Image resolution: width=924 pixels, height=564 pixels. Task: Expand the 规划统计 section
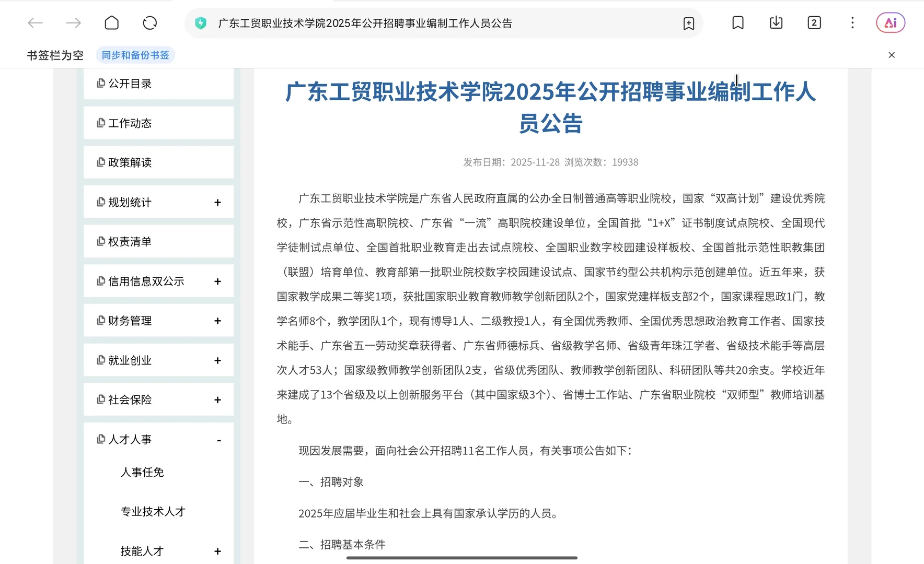pyautogui.click(x=218, y=202)
